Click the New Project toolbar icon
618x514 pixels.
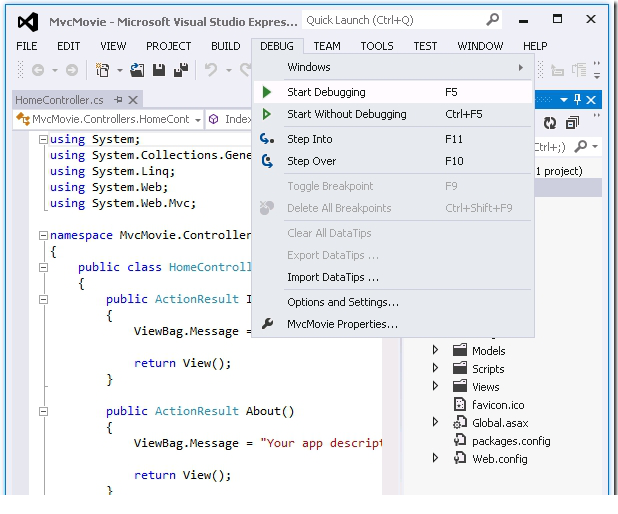pyautogui.click(x=102, y=70)
